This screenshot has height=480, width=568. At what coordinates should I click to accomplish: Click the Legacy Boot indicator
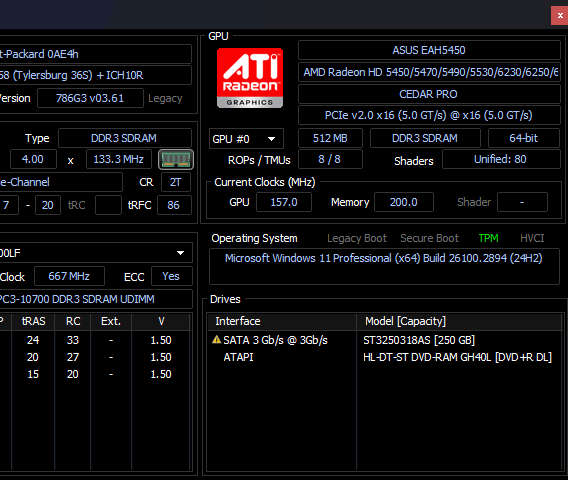point(357,238)
